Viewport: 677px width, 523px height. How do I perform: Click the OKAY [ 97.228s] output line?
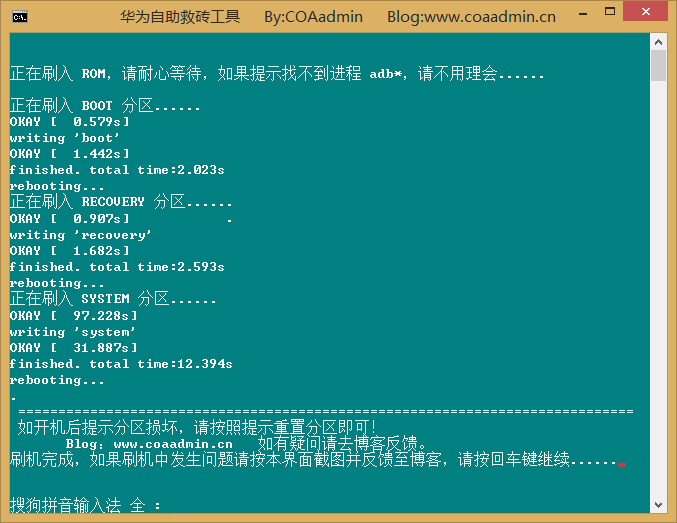73,315
